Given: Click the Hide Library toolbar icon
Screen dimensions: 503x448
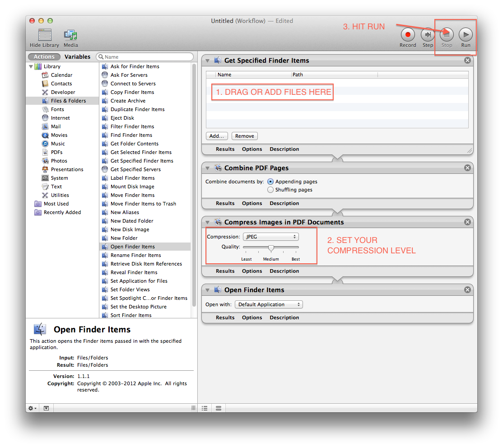Looking at the screenshot, I should 45,35.
